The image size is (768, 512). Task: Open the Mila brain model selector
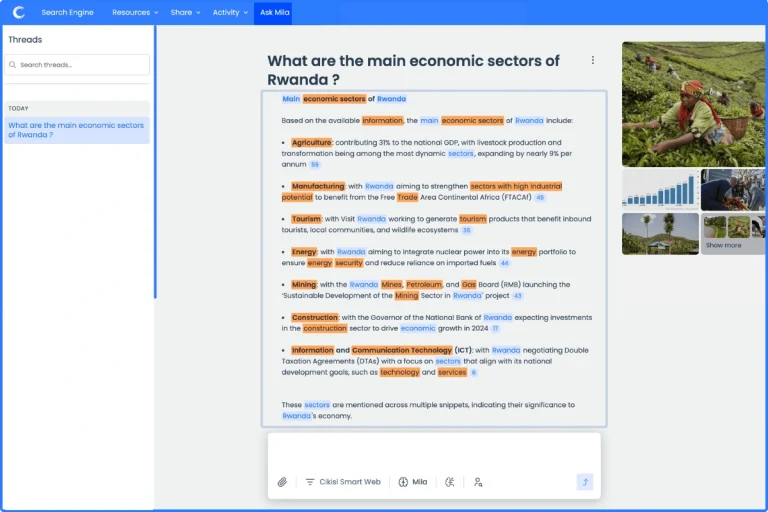point(412,482)
